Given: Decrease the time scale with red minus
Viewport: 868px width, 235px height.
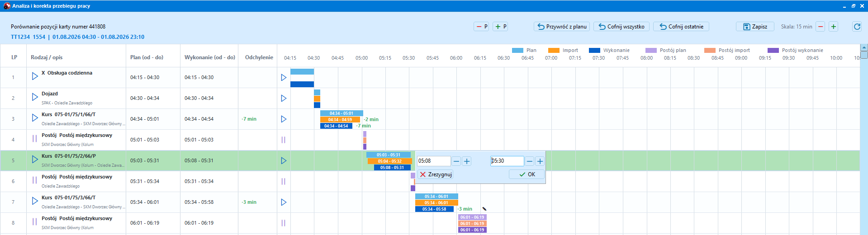Looking at the screenshot, I should pos(821,27).
